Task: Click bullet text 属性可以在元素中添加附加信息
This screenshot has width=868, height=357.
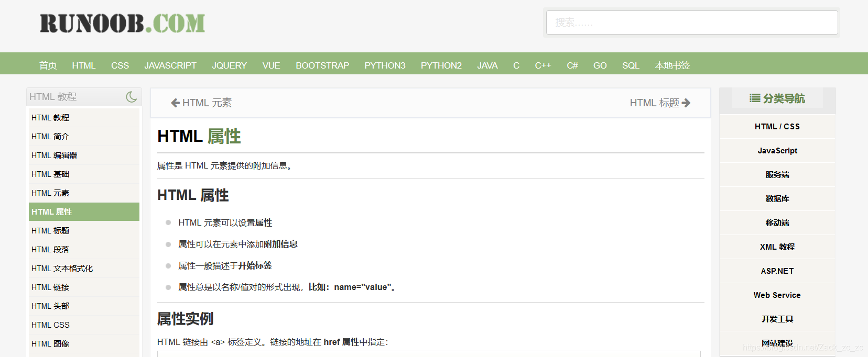Action: click(x=238, y=244)
